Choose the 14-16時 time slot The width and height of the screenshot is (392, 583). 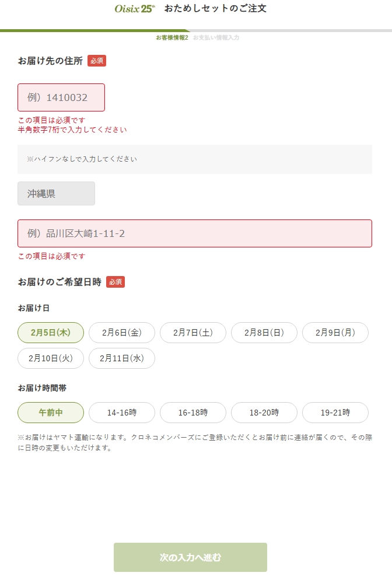click(x=122, y=413)
